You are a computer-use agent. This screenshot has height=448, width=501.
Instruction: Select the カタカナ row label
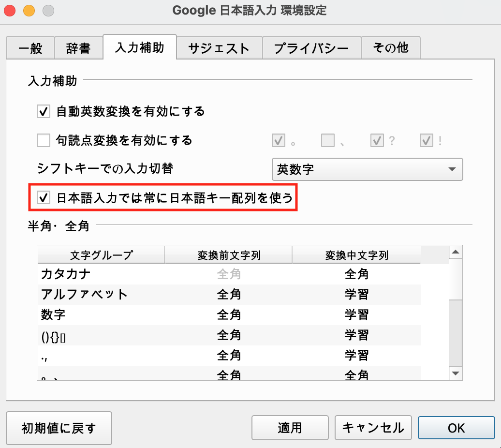click(66, 274)
